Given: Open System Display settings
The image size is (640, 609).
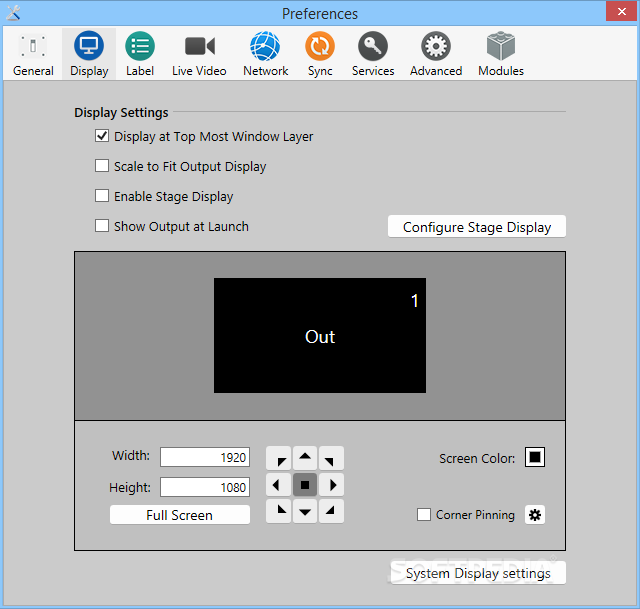Looking at the screenshot, I should 478,573.
